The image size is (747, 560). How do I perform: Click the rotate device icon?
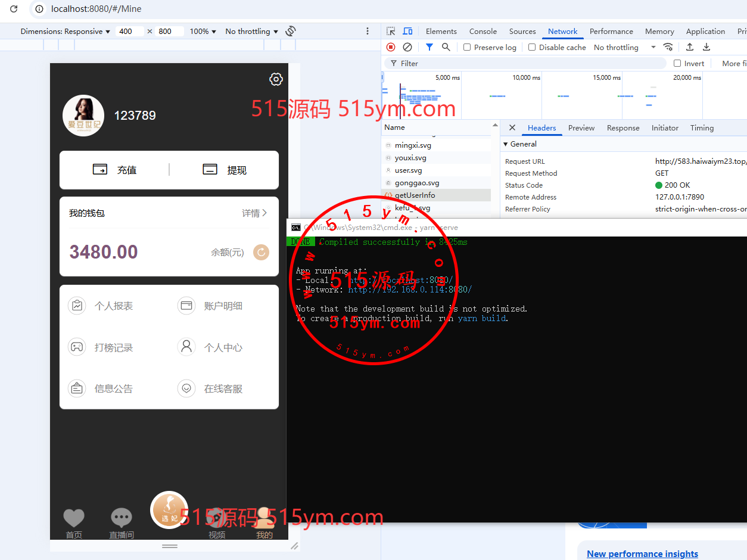(291, 31)
